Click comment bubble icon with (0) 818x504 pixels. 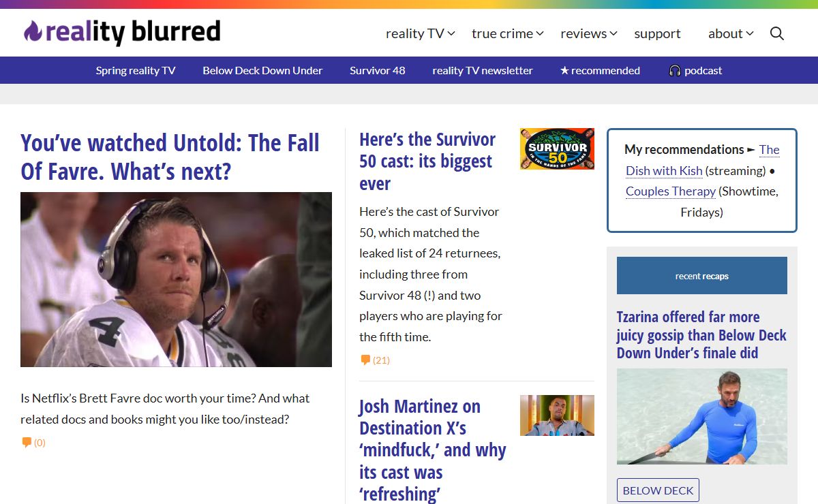click(27, 442)
